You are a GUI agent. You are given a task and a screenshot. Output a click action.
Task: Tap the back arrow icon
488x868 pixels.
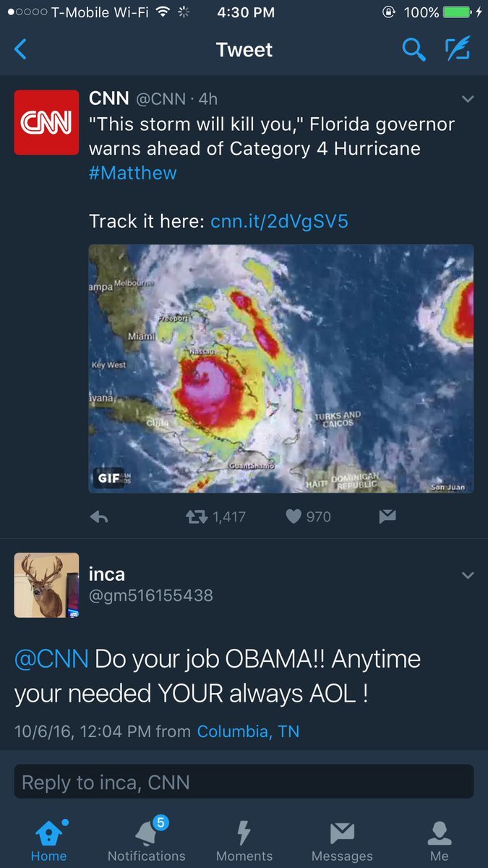tap(21, 50)
